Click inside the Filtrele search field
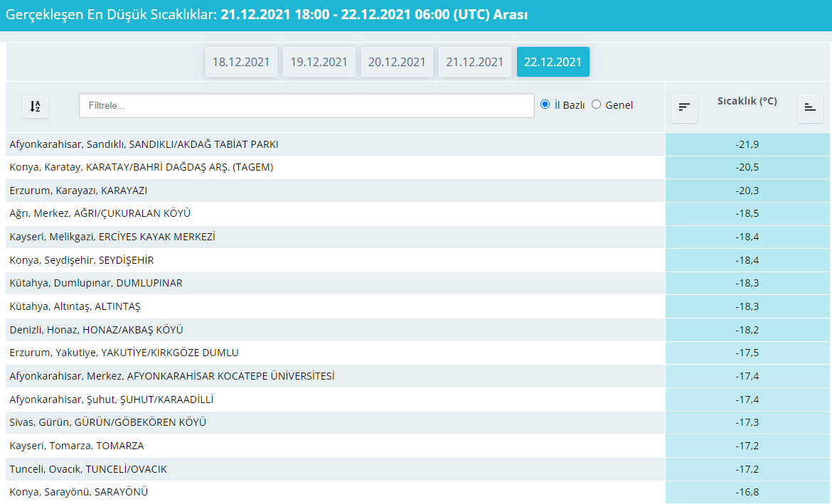The width and height of the screenshot is (832, 504). pos(306,105)
